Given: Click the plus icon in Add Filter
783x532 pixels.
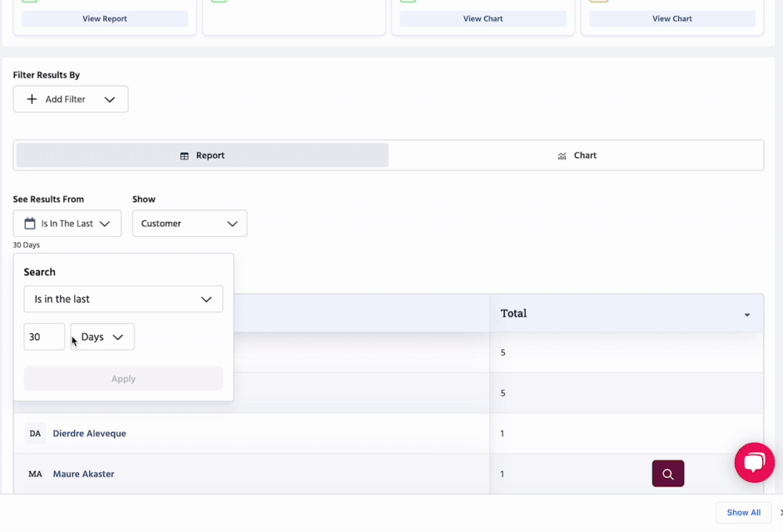Looking at the screenshot, I should pyautogui.click(x=32, y=99).
